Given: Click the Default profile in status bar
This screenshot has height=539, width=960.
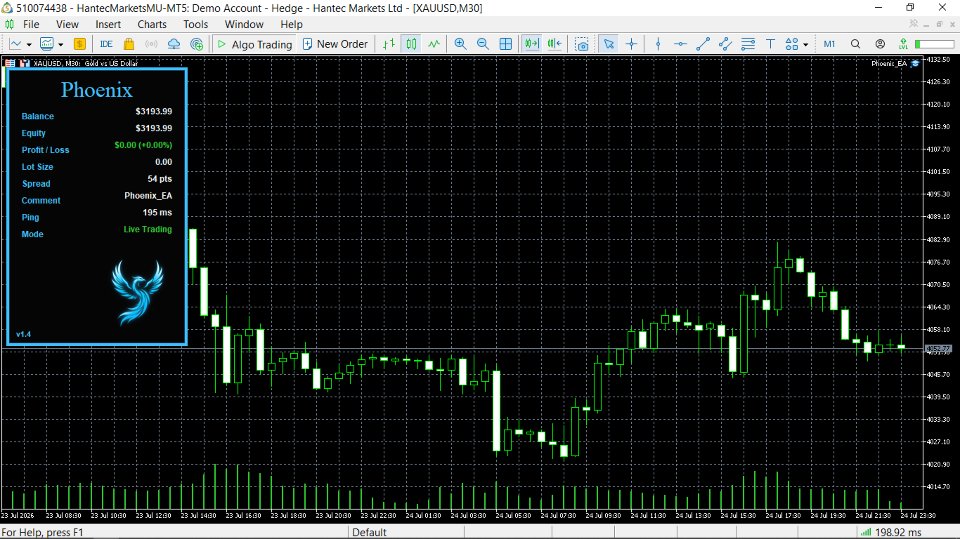Looking at the screenshot, I should click(x=369, y=532).
